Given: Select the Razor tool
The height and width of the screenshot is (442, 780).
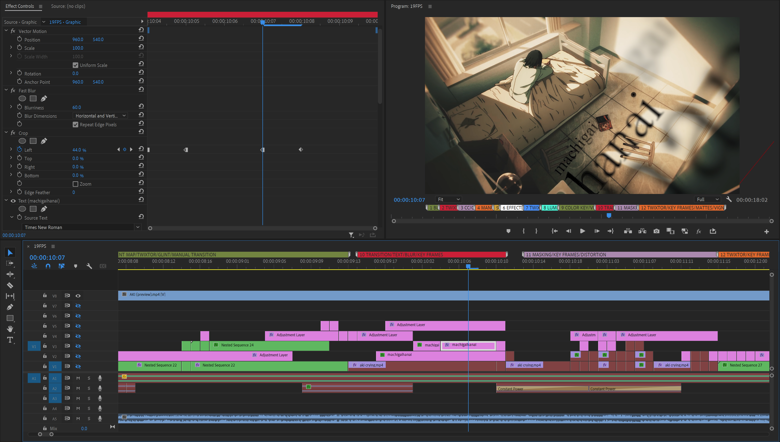Looking at the screenshot, I should coord(10,285).
